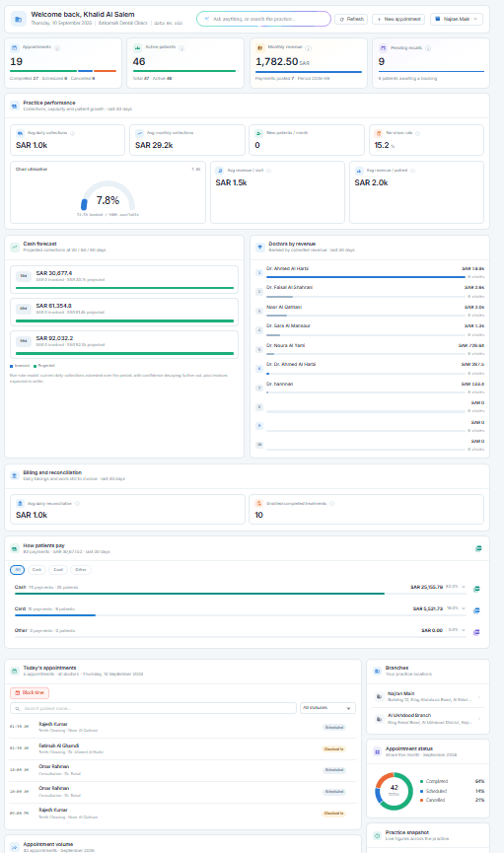Click the Chair utilisation 7.8% gauge

[x=108, y=198]
